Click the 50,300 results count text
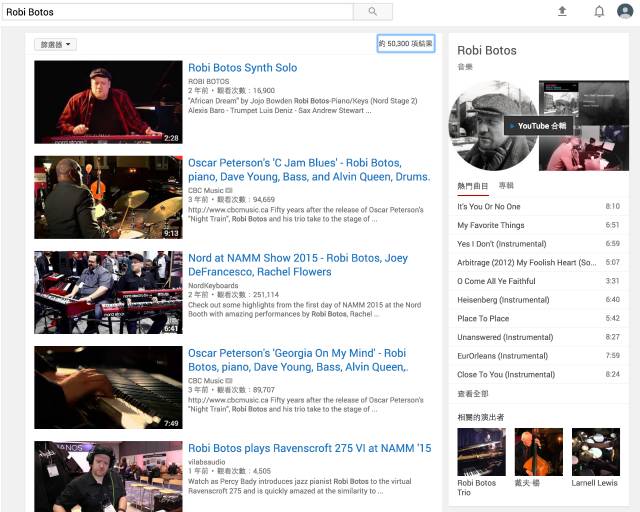Viewport: 640px width, 512px height. (x=406, y=44)
